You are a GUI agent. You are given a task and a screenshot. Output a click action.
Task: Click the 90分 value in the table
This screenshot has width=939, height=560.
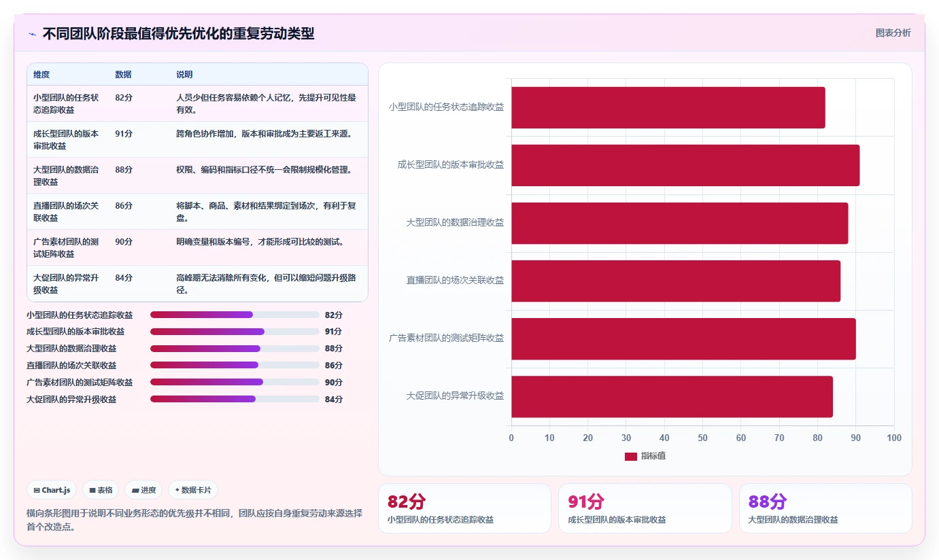coord(124,241)
